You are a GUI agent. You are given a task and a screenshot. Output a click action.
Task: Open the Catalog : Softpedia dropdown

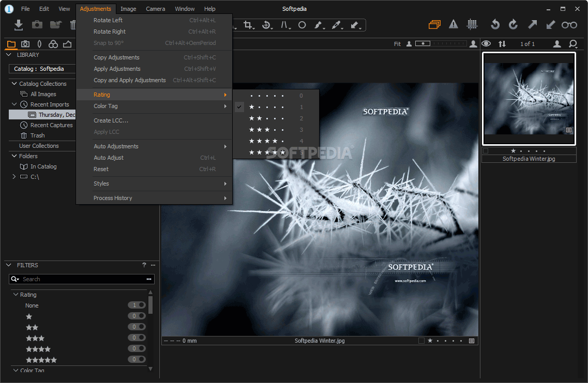42,69
